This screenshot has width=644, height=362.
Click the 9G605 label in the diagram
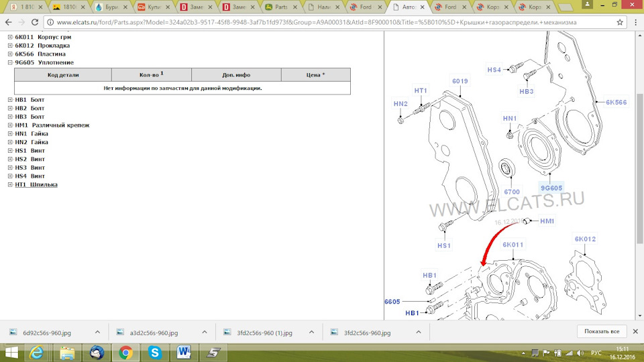[x=551, y=188]
